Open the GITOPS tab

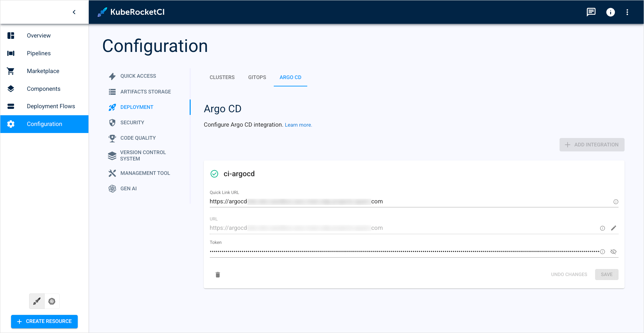click(x=257, y=77)
